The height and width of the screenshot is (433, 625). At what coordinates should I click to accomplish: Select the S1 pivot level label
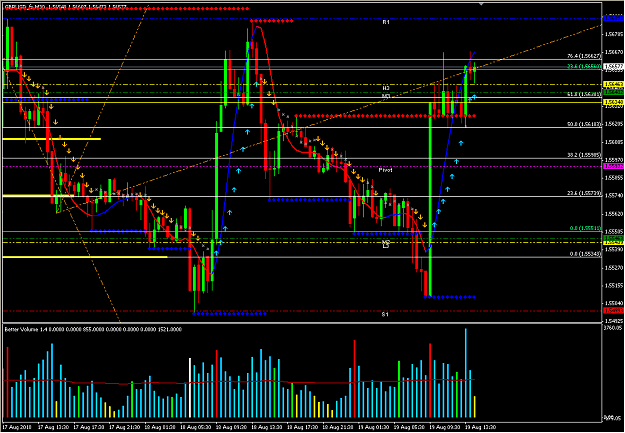click(385, 315)
